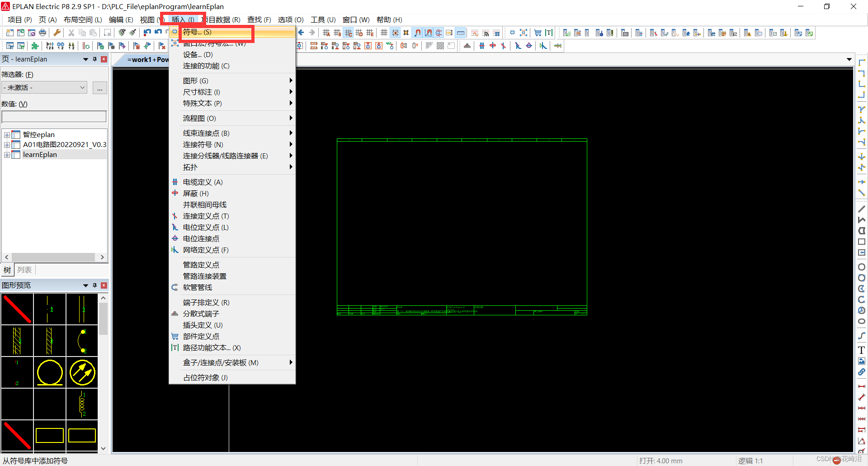Toggle grid display on or off
Screen dimensions: 868x466
[384, 33]
